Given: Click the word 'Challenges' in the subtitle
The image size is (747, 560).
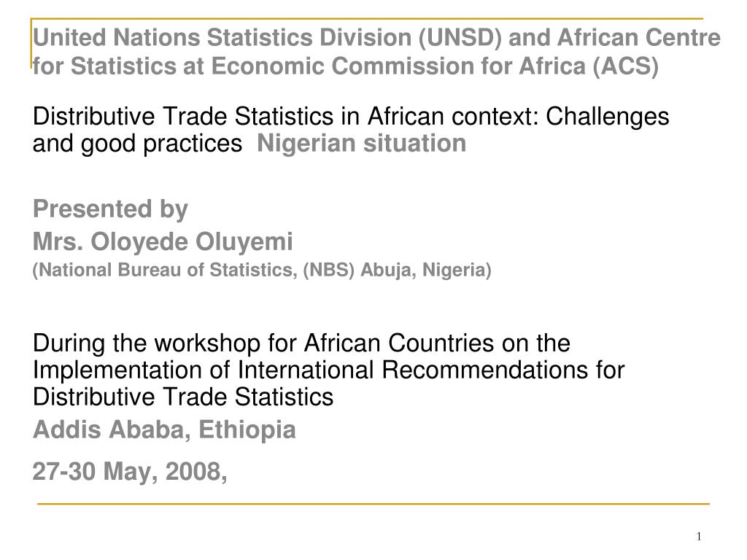Looking at the screenshot, I should pyautogui.click(x=608, y=117).
